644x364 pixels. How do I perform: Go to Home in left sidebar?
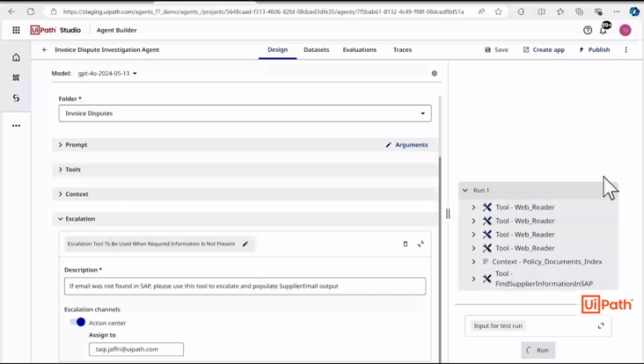[x=16, y=57]
